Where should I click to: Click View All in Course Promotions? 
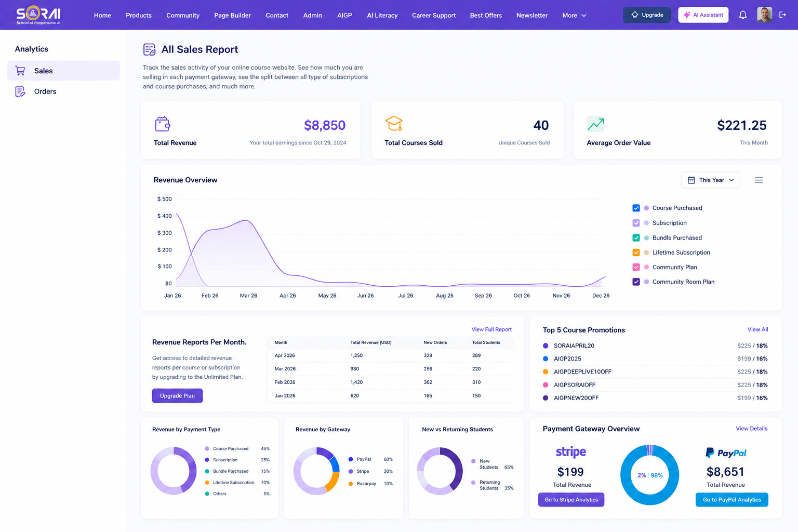click(x=757, y=329)
